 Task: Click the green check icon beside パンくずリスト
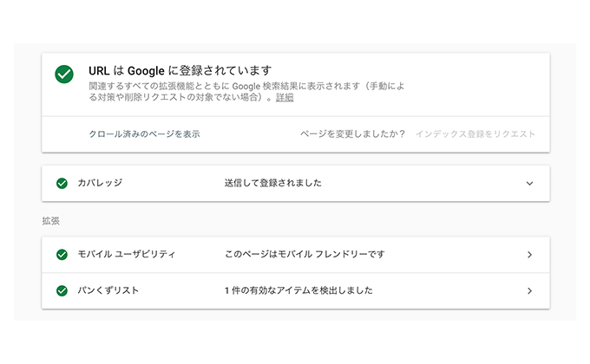[62, 290]
